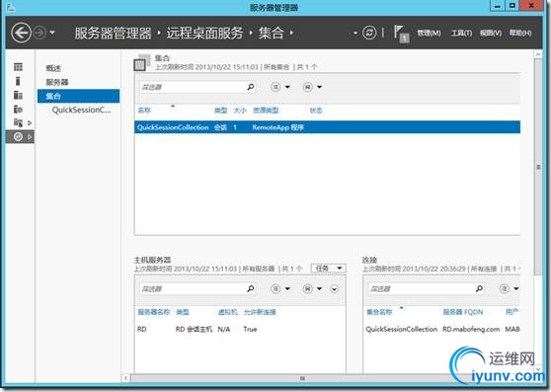Screen dimensions: 551x392
Task: Click the search magnifier in 主机服务器 filter
Action: [x=251, y=288]
